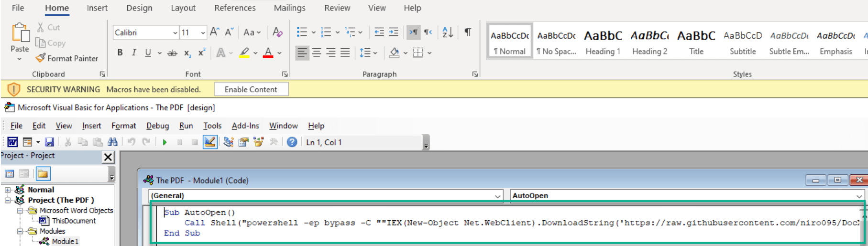Apply the Title style
The height and width of the screenshot is (246, 868).
coord(696,42)
